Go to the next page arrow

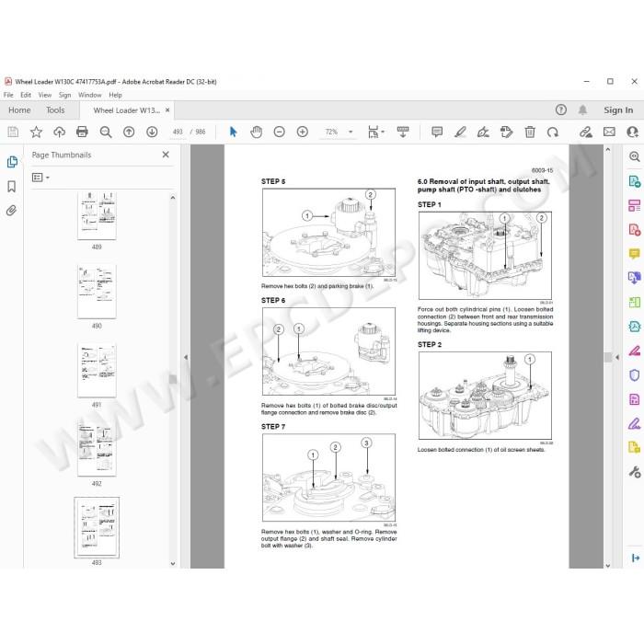click(152, 132)
